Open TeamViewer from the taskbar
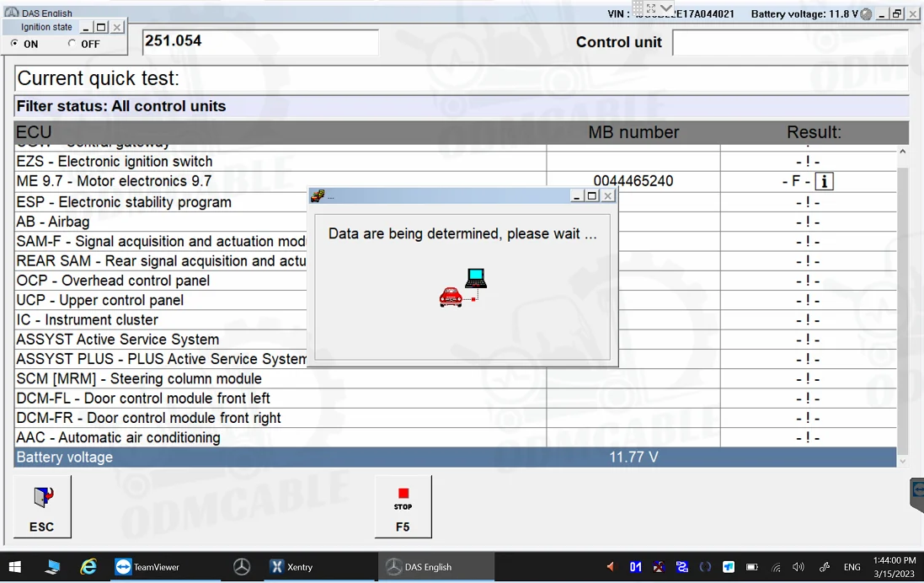The image size is (924, 583). coord(148,567)
